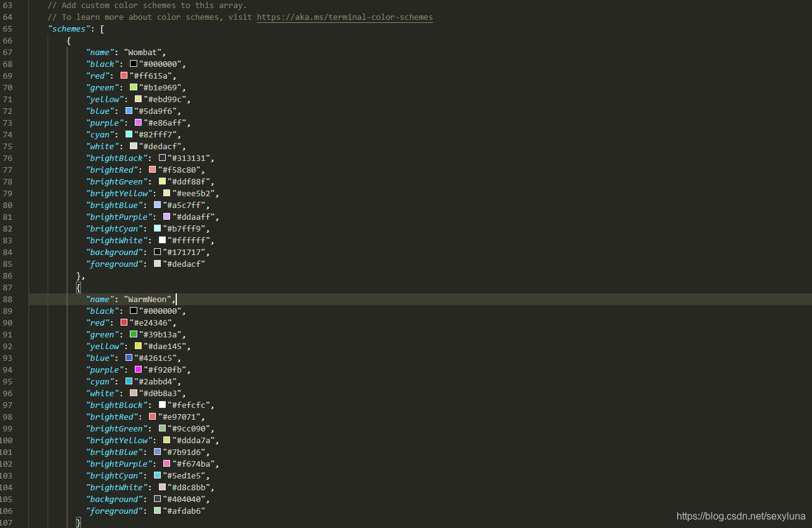Open WarmNeon green swatch beside #39b13a
Viewport: 812px width, 528px height.
(134, 334)
